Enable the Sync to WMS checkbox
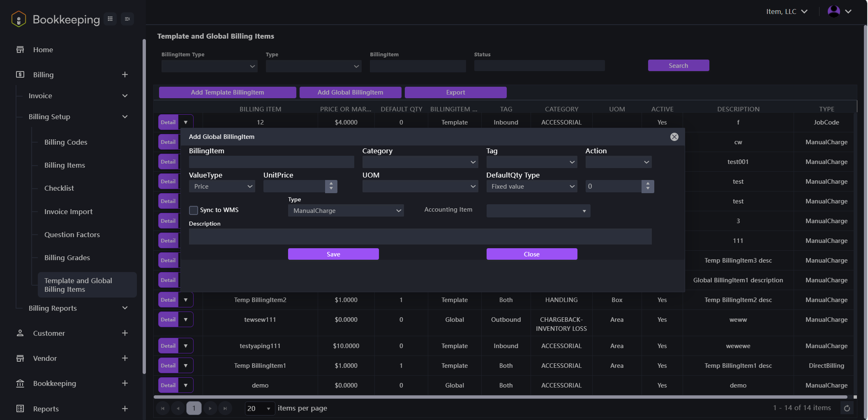The height and width of the screenshot is (420, 868). click(193, 210)
